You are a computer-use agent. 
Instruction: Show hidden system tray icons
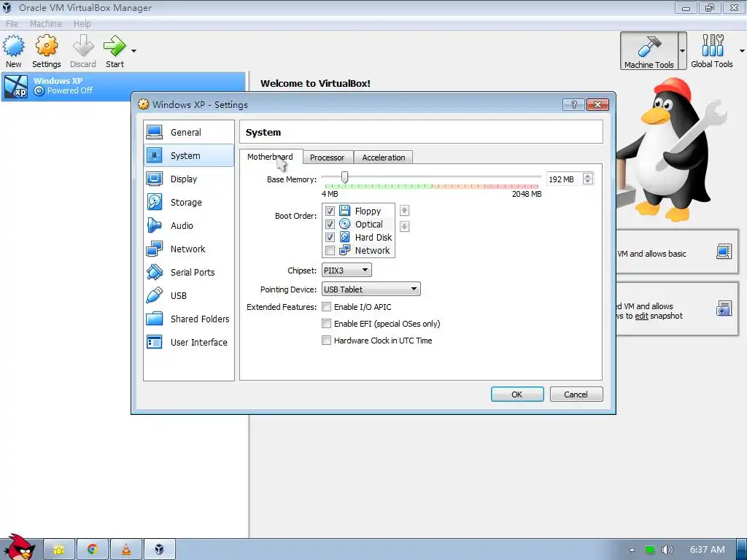(x=632, y=550)
